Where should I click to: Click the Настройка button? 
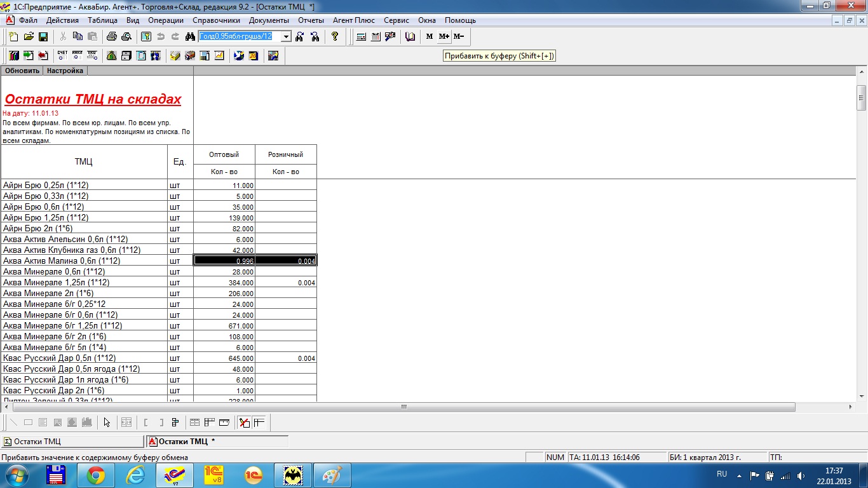(65, 71)
